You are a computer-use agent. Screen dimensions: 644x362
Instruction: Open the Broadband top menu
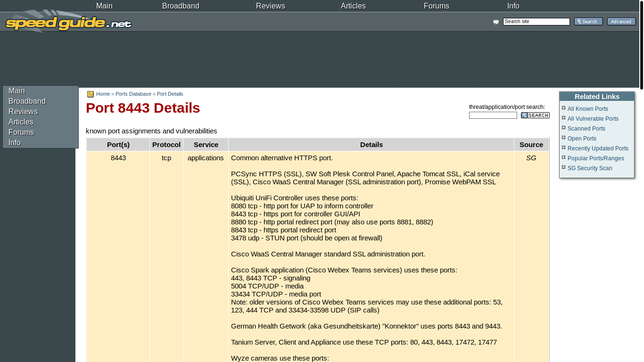(181, 6)
